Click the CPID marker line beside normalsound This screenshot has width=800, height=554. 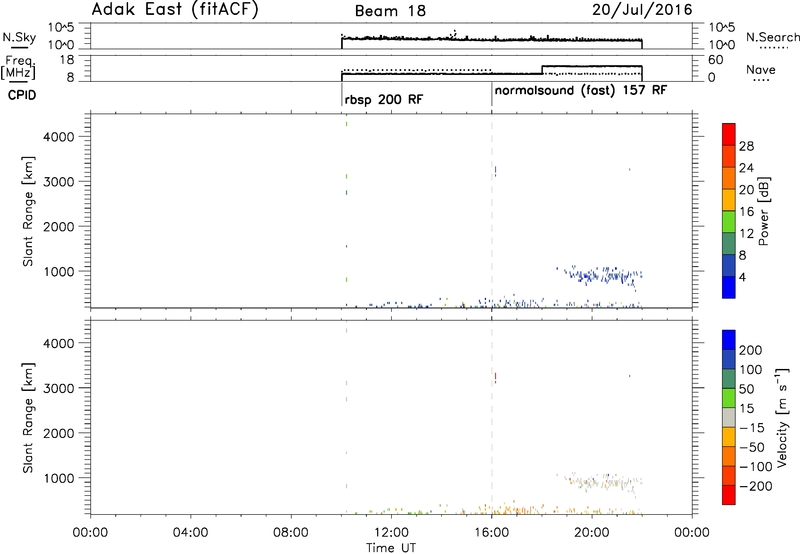pyautogui.click(x=492, y=94)
